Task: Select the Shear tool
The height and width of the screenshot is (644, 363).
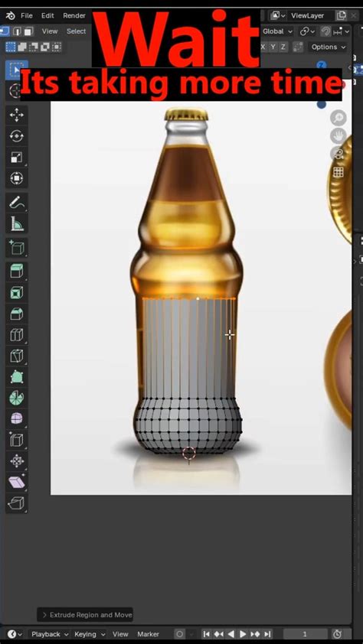Action: (16, 482)
